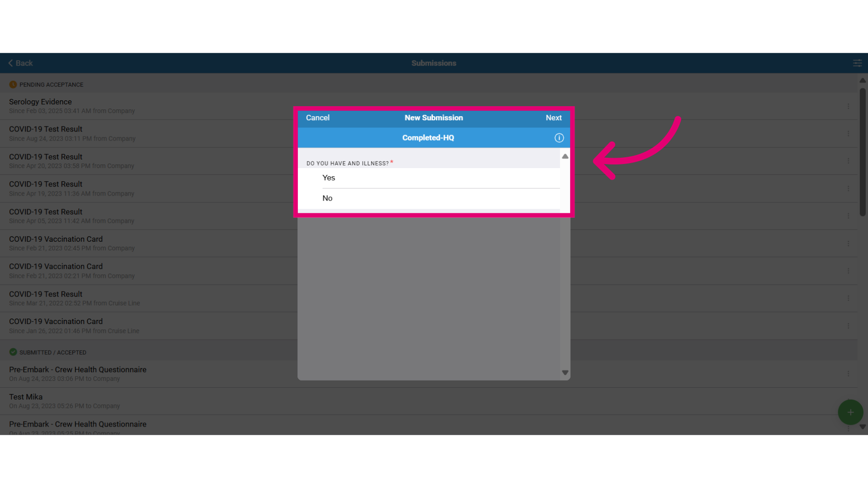Open more options for 02:21 PM Vaccination Card
This screenshot has width=868, height=488.
[x=848, y=271]
